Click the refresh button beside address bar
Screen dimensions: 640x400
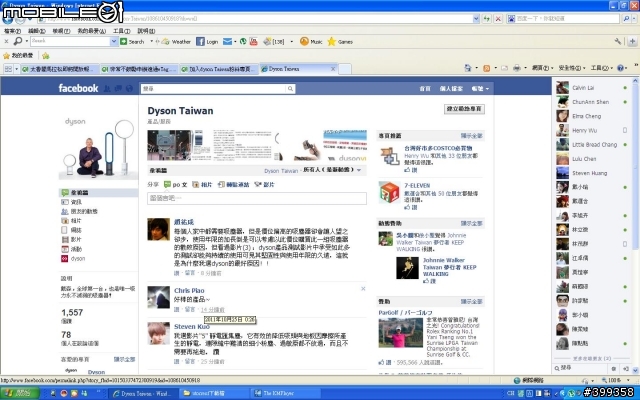tap(486, 19)
